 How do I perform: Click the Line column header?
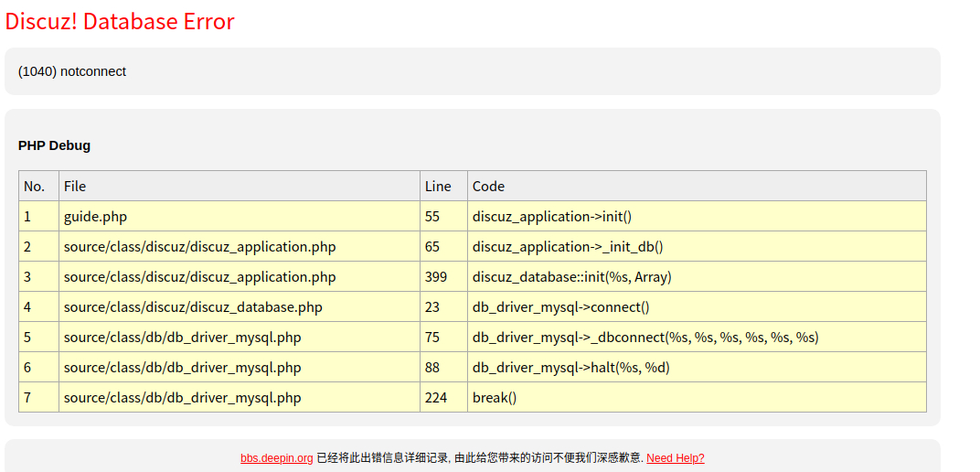443,186
